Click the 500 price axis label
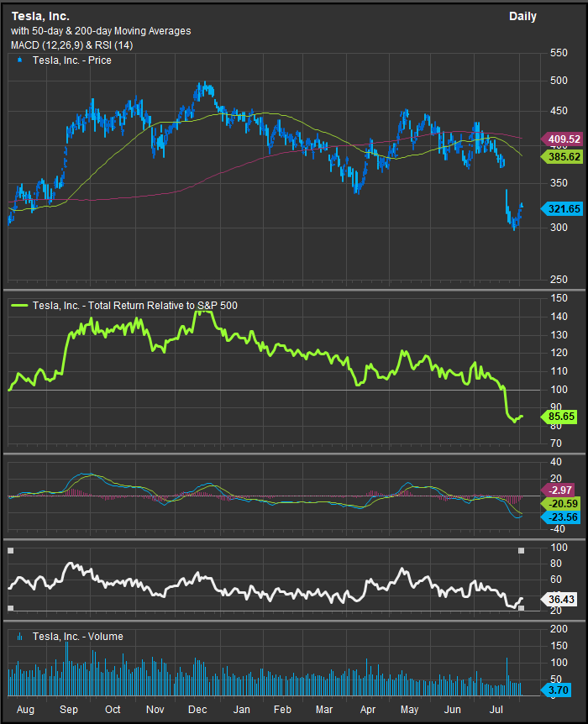Image resolution: width=588 pixels, height=724 pixels. click(559, 81)
